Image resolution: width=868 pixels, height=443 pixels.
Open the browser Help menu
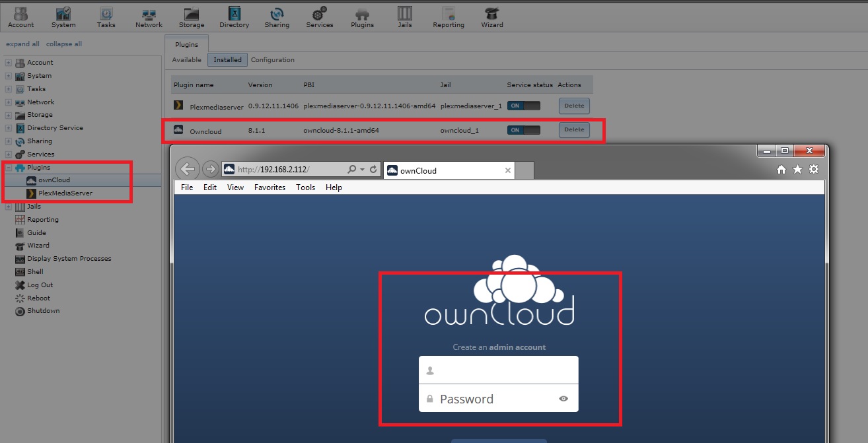pos(334,187)
